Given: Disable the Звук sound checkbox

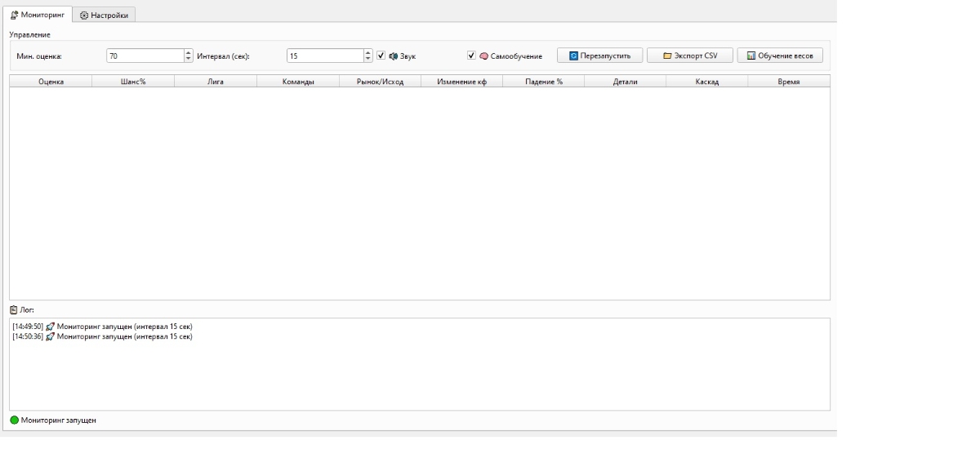Looking at the screenshot, I should click(x=381, y=56).
